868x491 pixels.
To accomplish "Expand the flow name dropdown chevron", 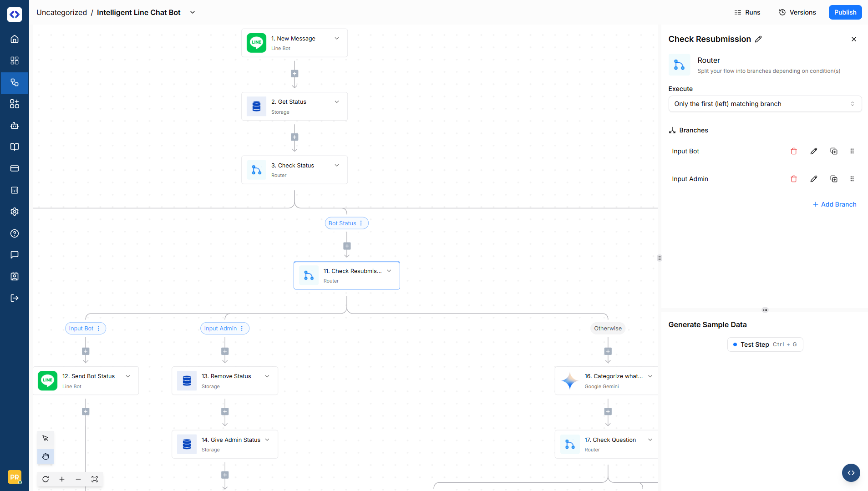I will [x=193, y=12].
